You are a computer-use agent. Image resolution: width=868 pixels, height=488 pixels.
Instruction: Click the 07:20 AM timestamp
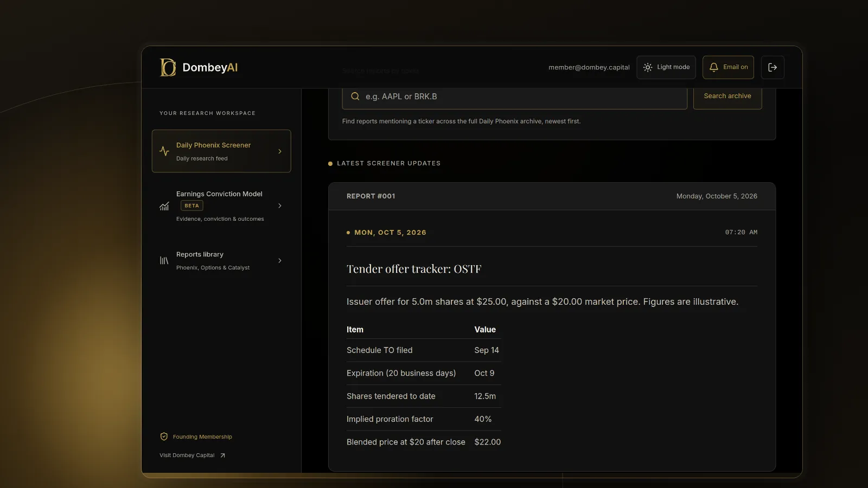pos(742,232)
